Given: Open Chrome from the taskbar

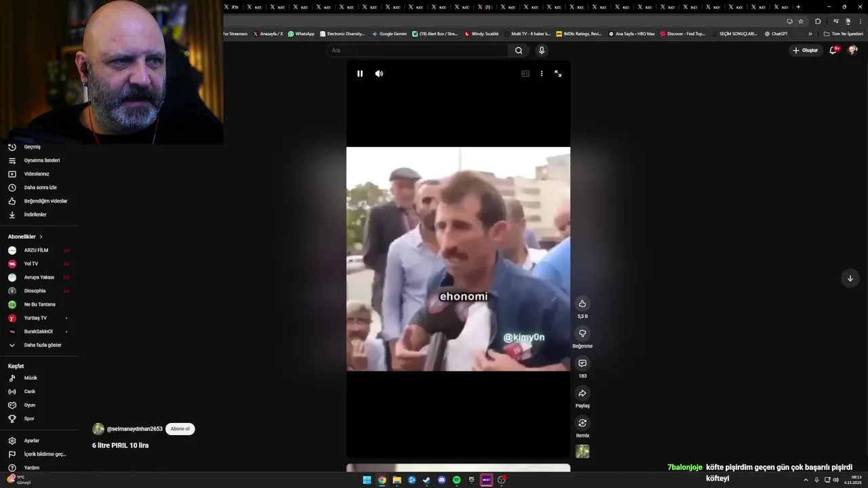Looking at the screenshot, I should [x=382, y=480].
